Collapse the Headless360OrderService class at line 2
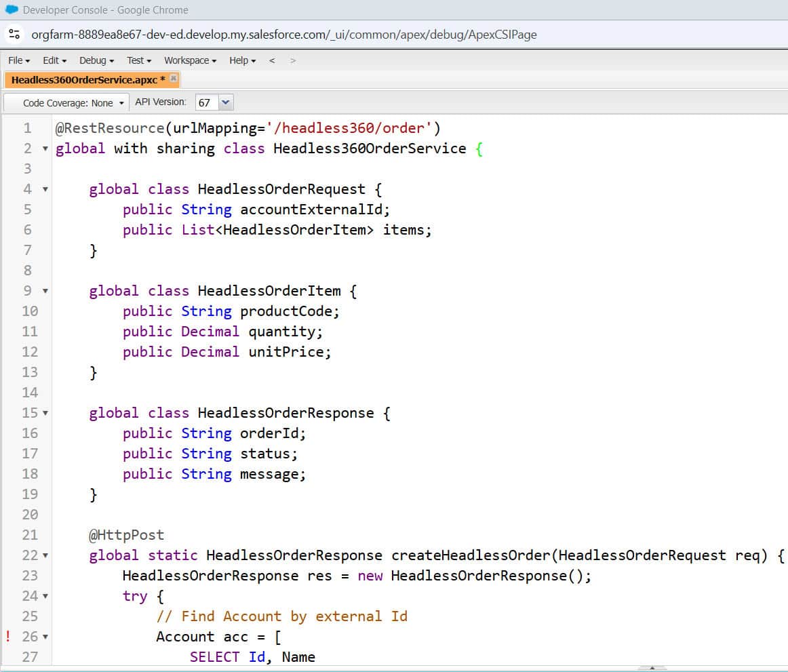Image resolution: width=788 pixels, height=672 pixels. coord(45,149)
